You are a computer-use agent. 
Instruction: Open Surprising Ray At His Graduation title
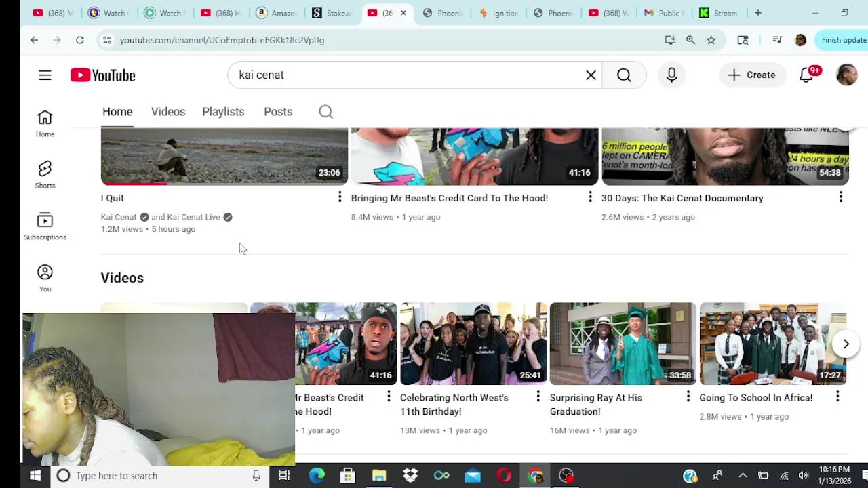point(596,405)
